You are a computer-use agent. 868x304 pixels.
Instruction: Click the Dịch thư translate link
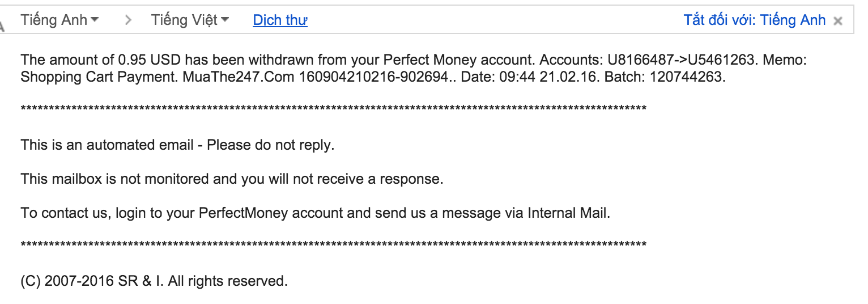click(280, 20)
